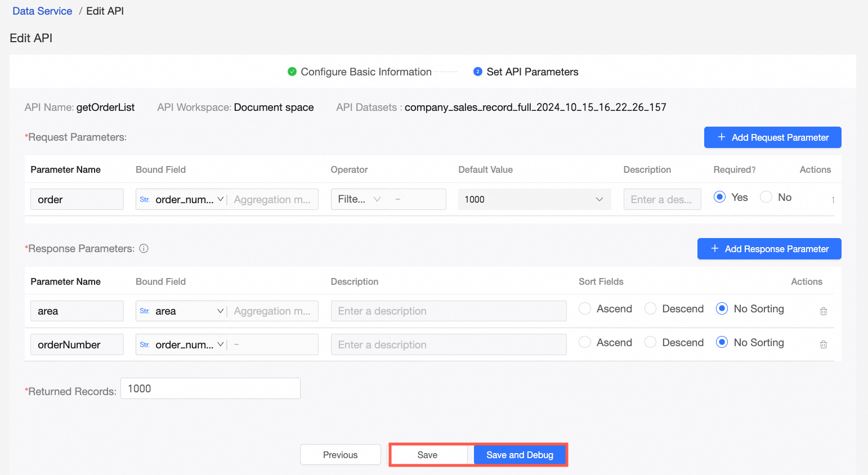Click the Save and Debug button

click(x=520, y=455)
